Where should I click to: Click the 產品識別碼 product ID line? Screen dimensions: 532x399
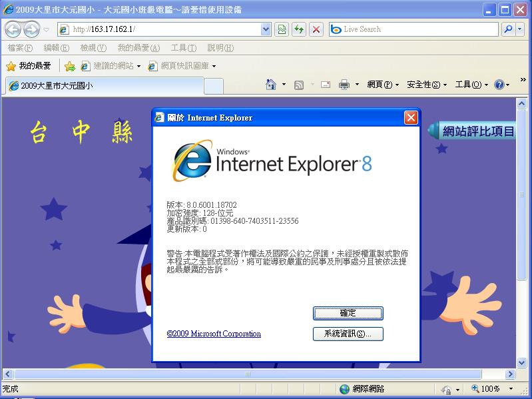click(232, 221)
